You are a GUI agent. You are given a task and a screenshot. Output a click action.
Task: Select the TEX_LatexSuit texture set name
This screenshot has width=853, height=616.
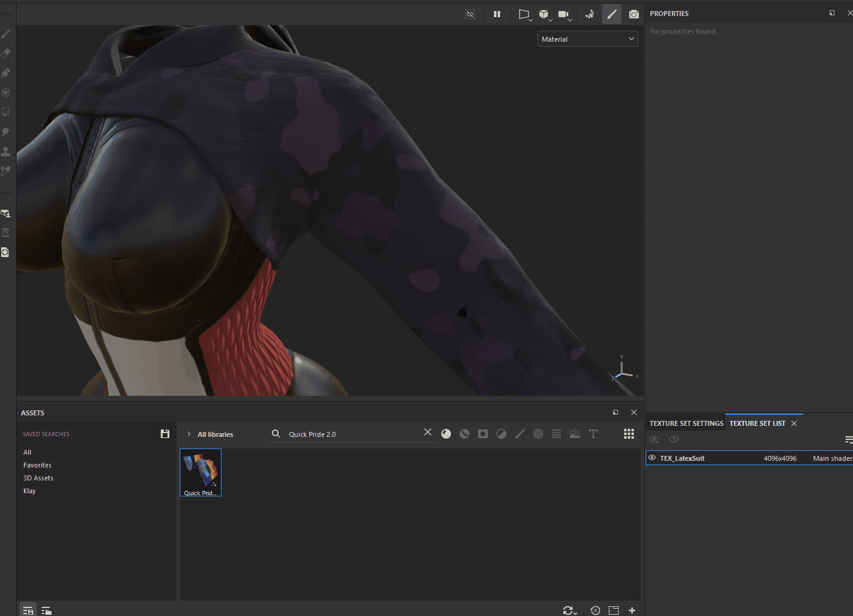pos(682,458)
